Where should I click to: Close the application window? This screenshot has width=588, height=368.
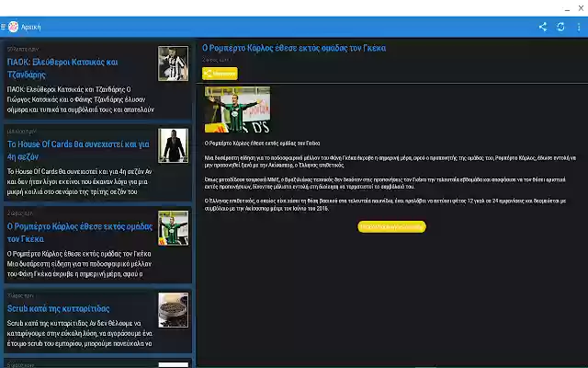[x=581, y=8]
